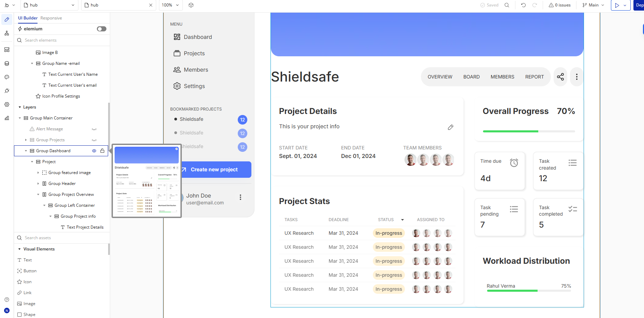
Task: Toggle the elemium switch
Action: [x=102, y=29]
